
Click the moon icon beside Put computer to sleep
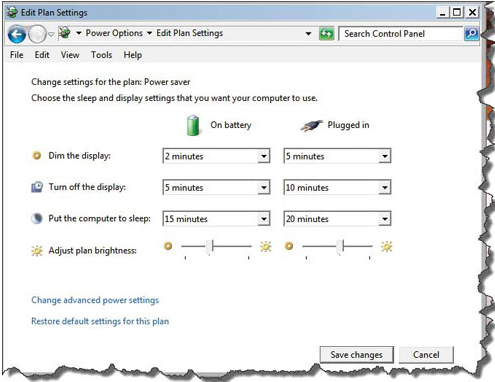click(x=37, y=218)
